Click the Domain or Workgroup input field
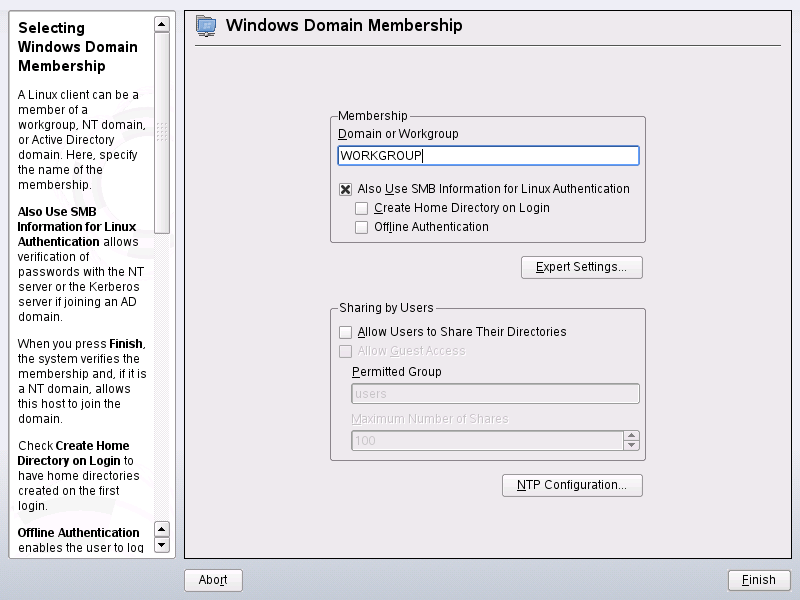 point(488,156)
